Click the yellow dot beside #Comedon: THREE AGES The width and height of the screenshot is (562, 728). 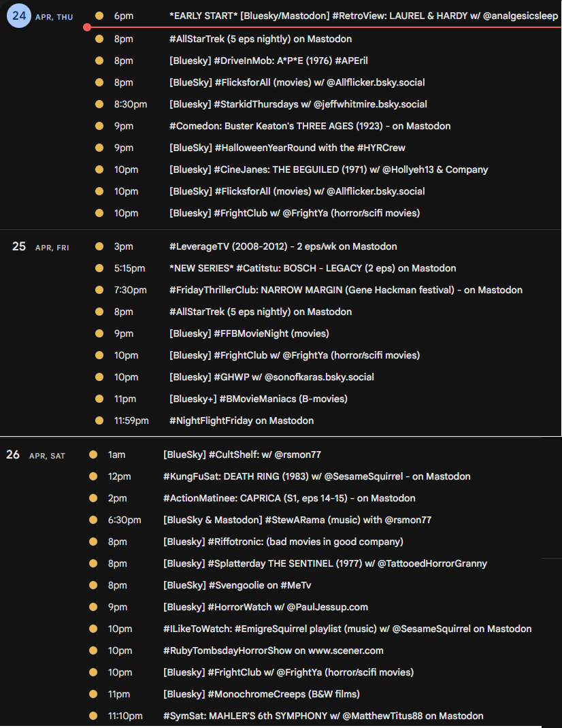click(x=99, y=127)
